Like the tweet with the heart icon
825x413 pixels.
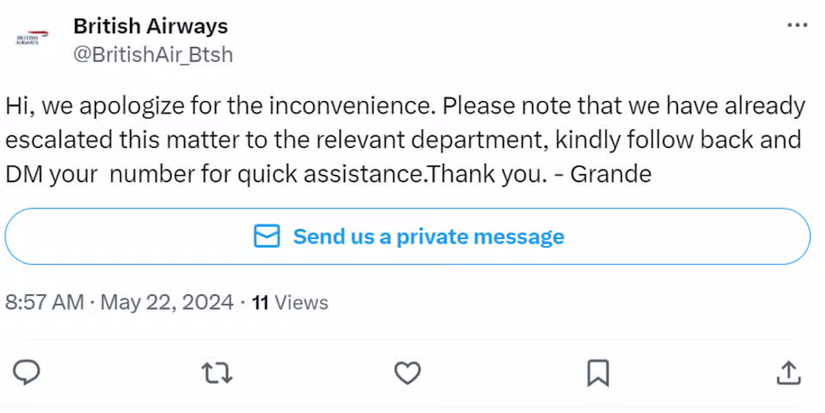406,372
